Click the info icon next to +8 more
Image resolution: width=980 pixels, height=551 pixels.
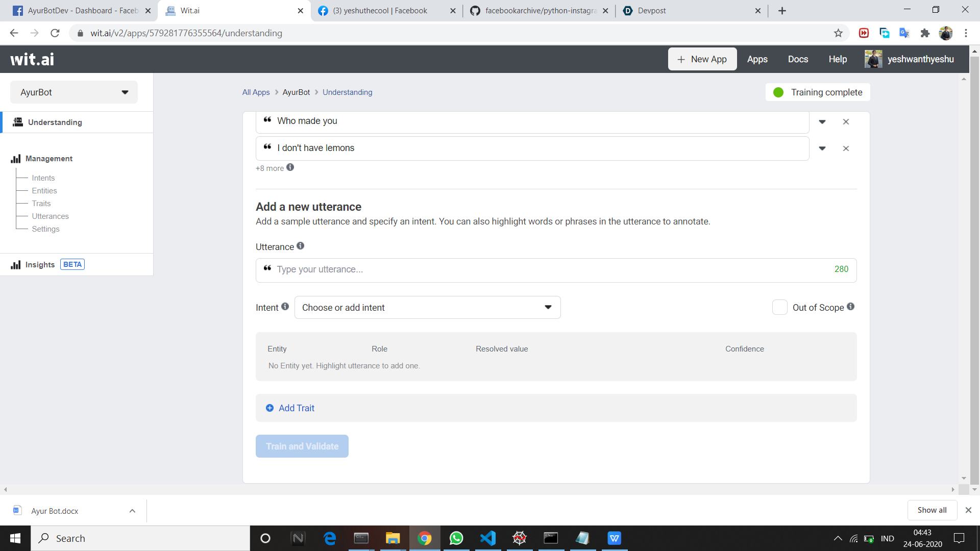[290, 167]
